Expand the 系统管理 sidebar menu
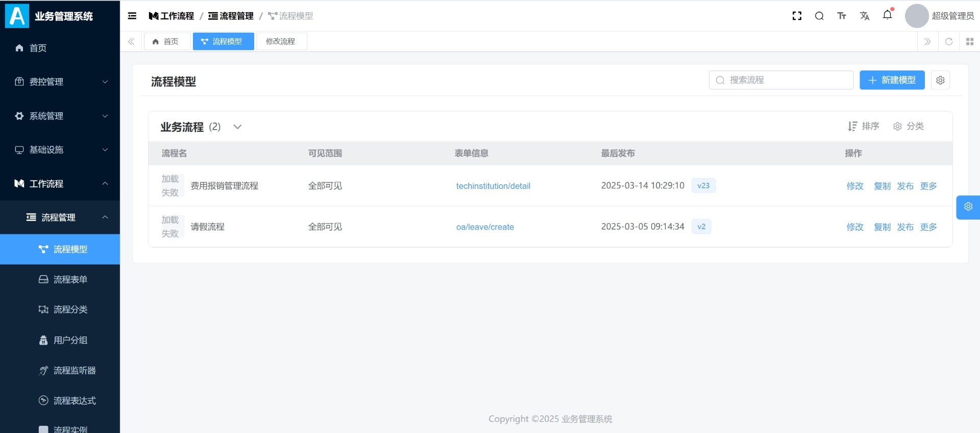The width and height of the screenshot is (980, 433). coord(60,116)
